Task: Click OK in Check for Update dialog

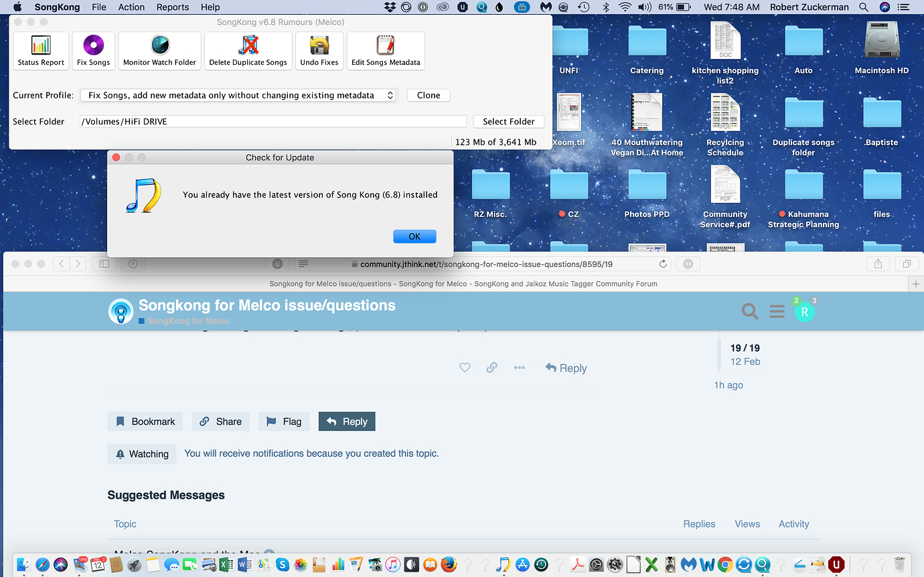Action: [x=414, y=236]
